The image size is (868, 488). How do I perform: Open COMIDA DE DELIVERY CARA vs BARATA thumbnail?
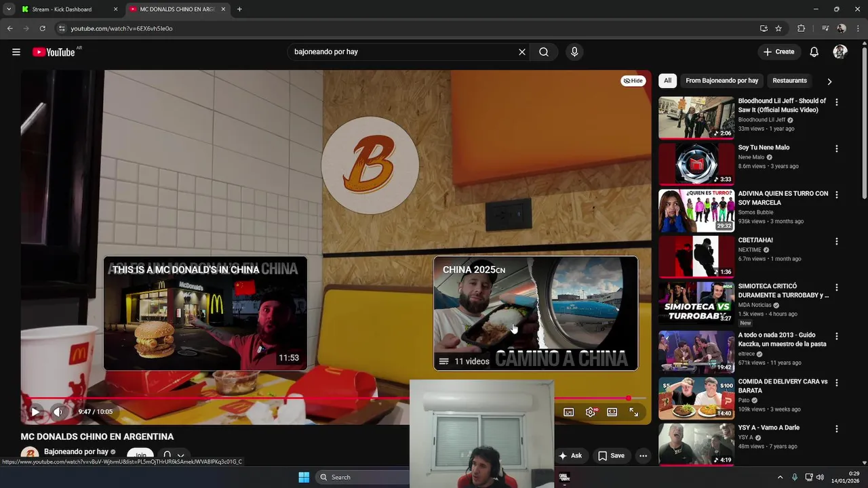pyautogui.click(x=696, y=399)
